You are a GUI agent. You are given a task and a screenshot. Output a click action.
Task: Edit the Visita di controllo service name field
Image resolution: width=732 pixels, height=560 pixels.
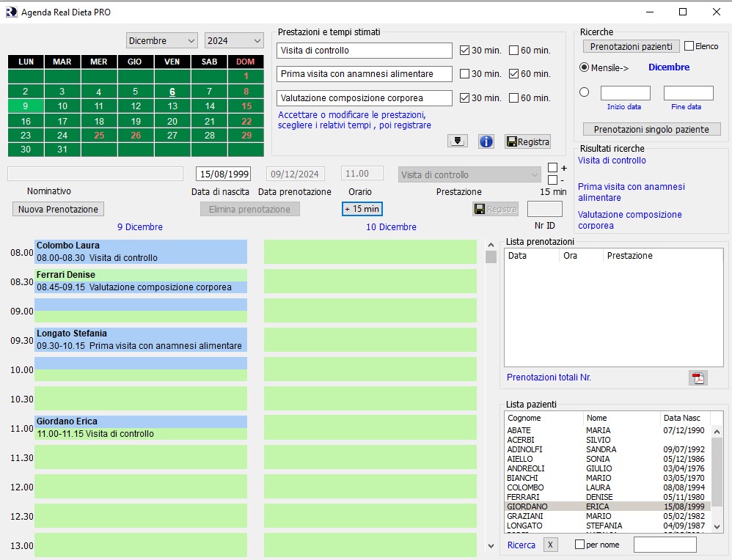(364, 51)
